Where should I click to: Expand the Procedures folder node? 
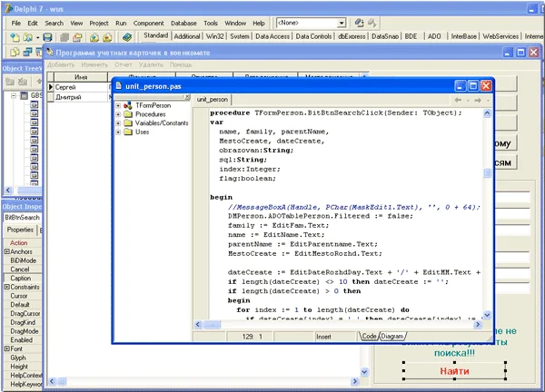pos(118,114)
